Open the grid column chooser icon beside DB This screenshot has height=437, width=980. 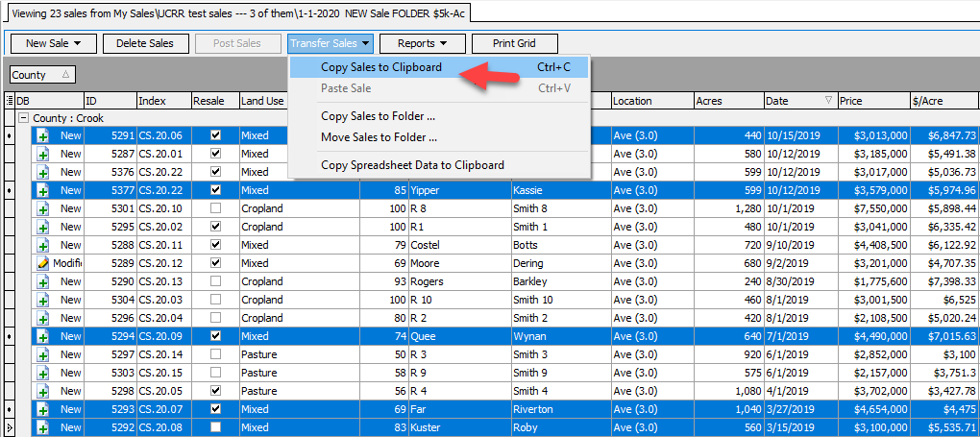pos(10,101)
